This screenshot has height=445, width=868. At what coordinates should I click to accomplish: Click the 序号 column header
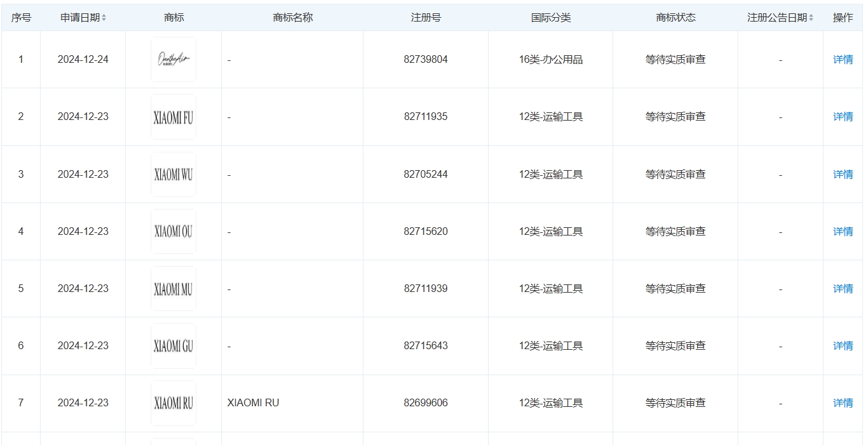click(21, 18)
